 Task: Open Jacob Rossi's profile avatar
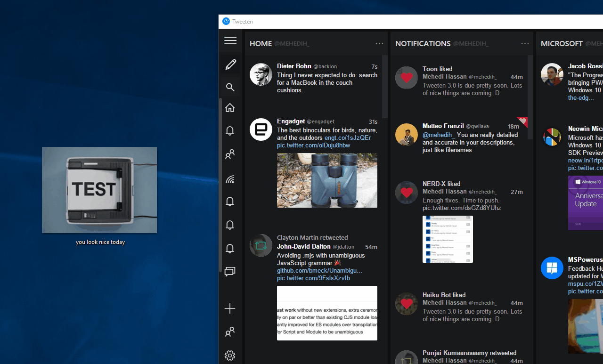[x=552, y=74]
